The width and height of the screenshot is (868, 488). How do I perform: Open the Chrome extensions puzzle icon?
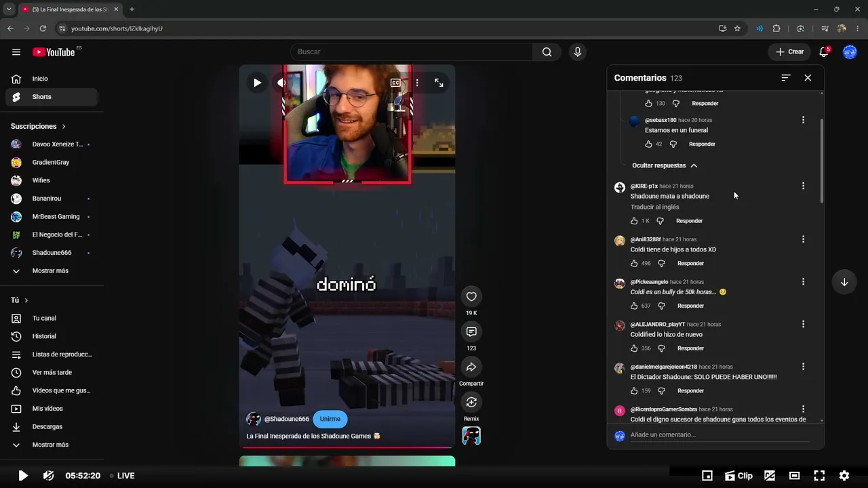click(x=776, y=28)
